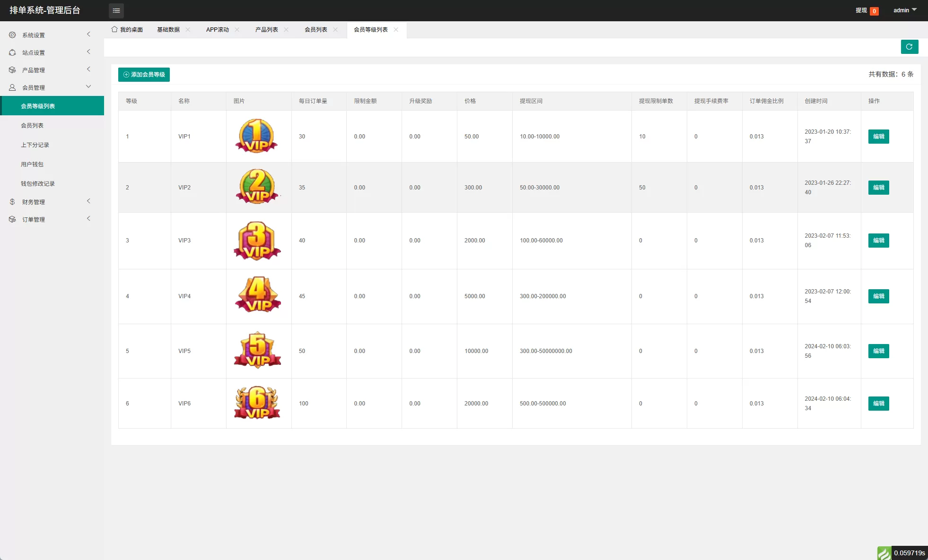Screen dimensions: 928x560
Task: Close the APP滚动 tab
Action: [x=237, y=29]
